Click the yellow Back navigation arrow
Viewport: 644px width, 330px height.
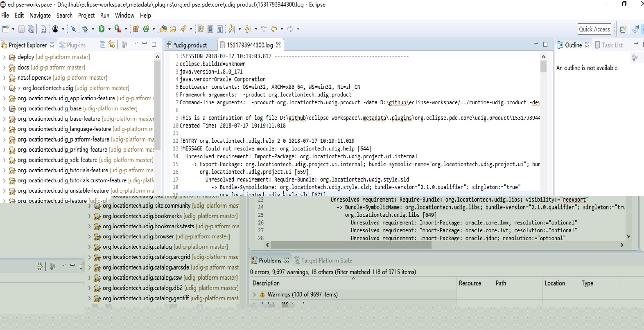(x=274, y=29)
